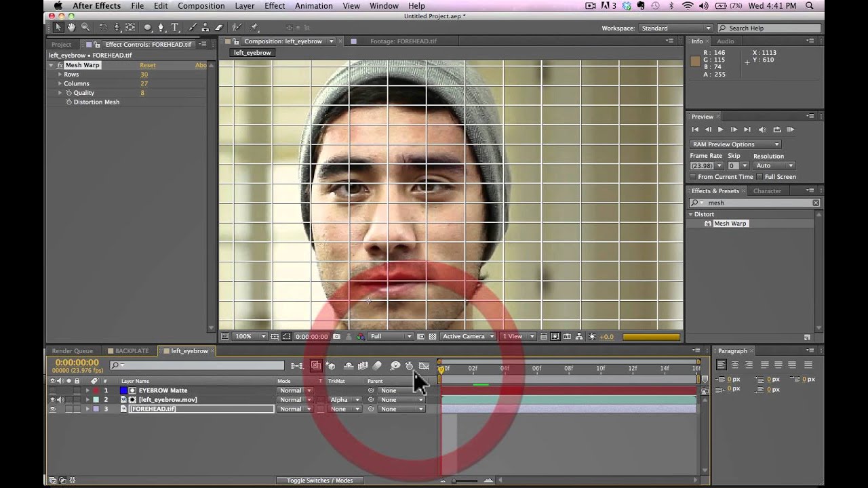The height and width of the screenshot is (488, 868).
Task: Take a snapshot with camera icon
Action: [338, 336]
